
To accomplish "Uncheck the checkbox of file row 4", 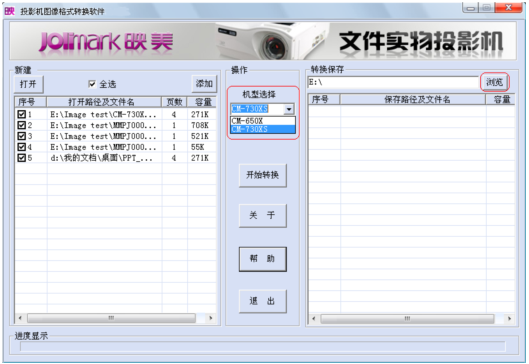I will click(21, 147).
